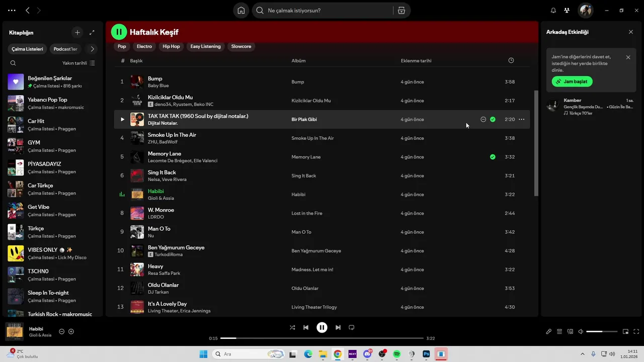The width and height of the screenshot is (644, 362).
Task: Toggle saved checkmark on Memory Lane
Action: click(x=493, y=157)
